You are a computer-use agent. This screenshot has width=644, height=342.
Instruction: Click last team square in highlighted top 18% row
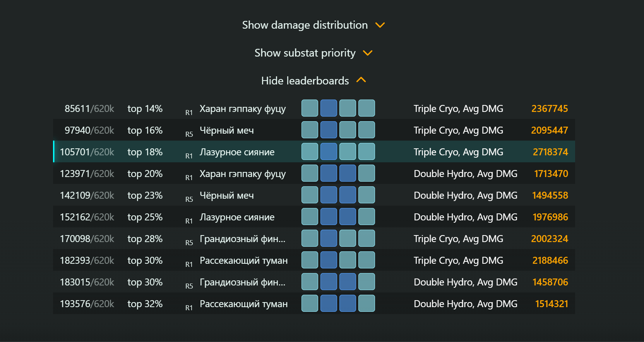point(367,151)
